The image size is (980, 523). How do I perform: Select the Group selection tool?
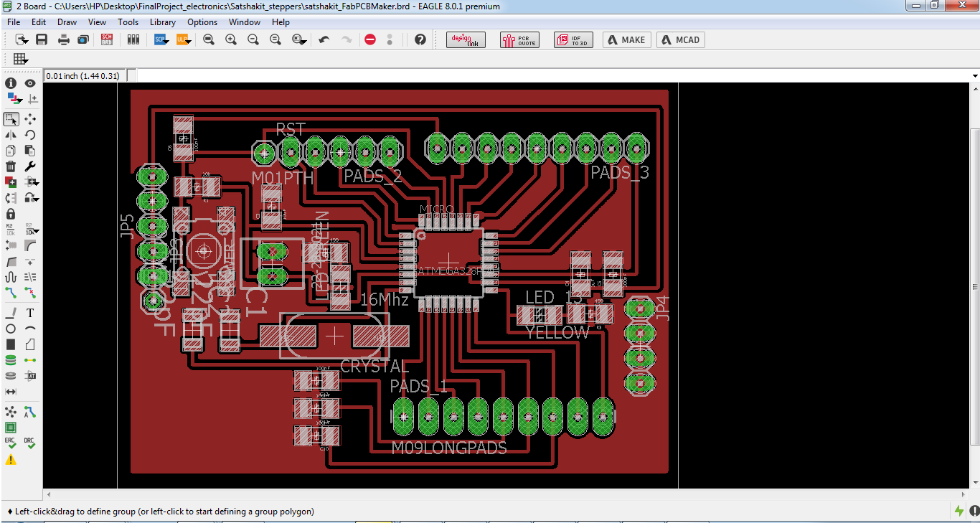point(11,119)
